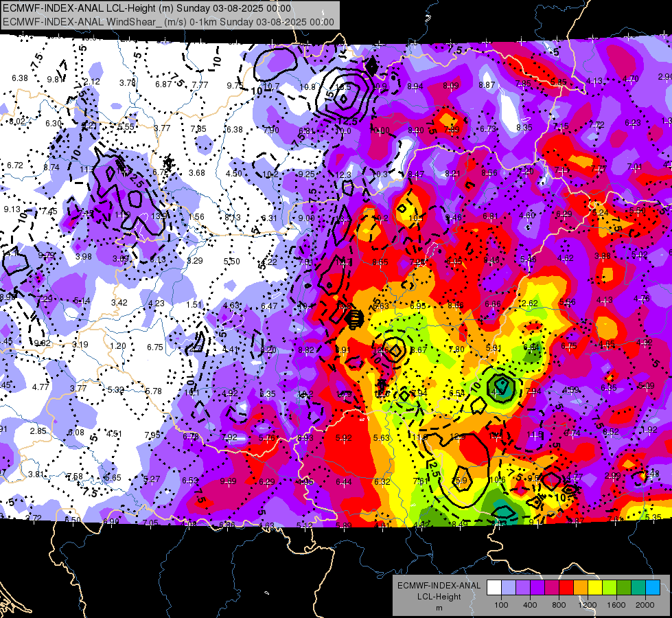Image resolution: width=672 pixels, height=618 pixels.
Task: Click the map value 2.12
Action: point(92,82)
